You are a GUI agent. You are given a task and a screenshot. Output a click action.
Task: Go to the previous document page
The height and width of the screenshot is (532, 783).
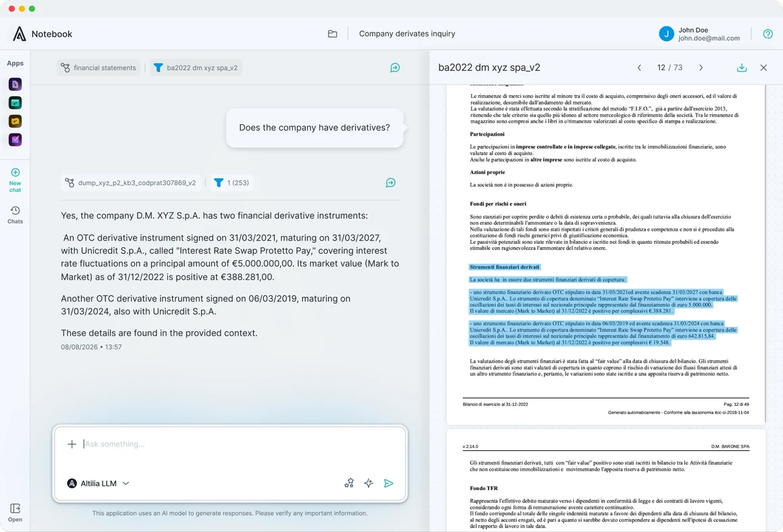[x=639, y=68]
